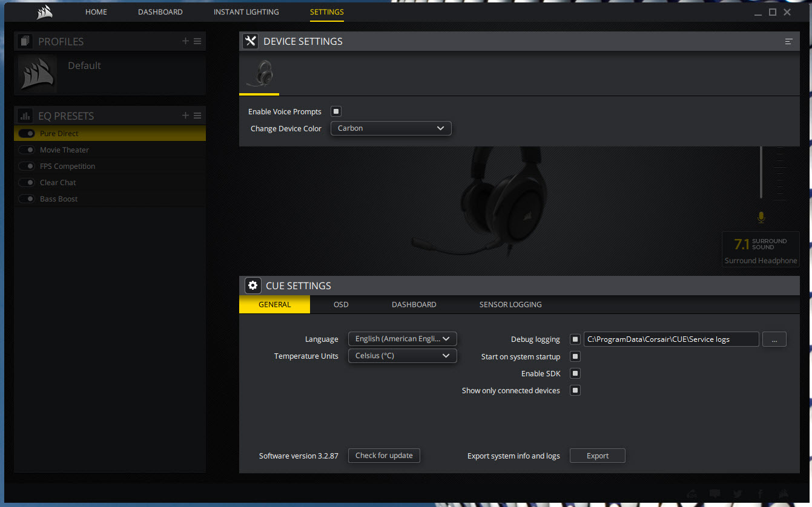The height and width of the screenshot is (507, 812).
Task: Click the Corsair sails logo in header
Action: [45, 12]
